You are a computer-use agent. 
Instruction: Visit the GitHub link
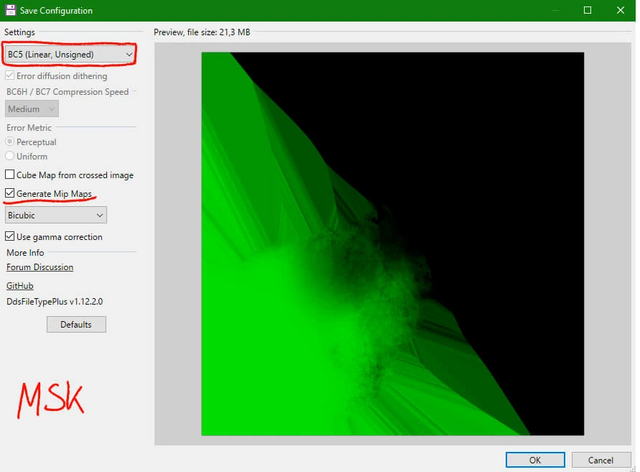pos(20,285)
